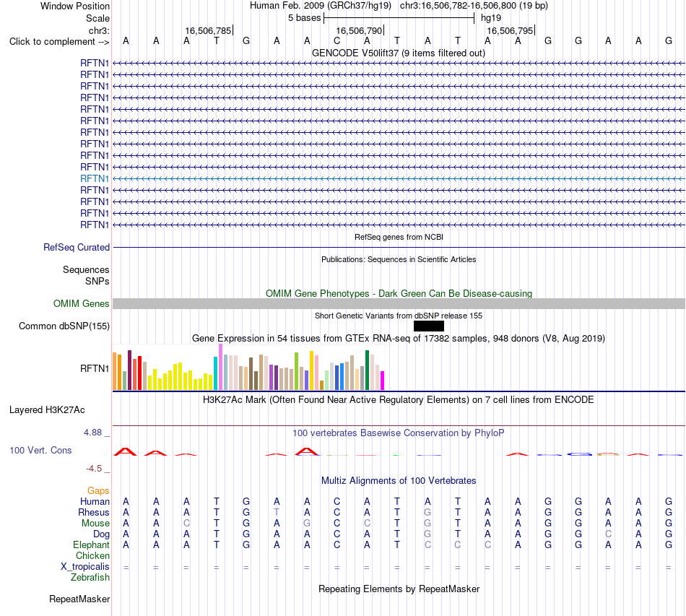This screenshot has height=616, width=686.
Task: Click 'Short Genetic Variants from dbSNP' title
Action: (x=399, y=316)
